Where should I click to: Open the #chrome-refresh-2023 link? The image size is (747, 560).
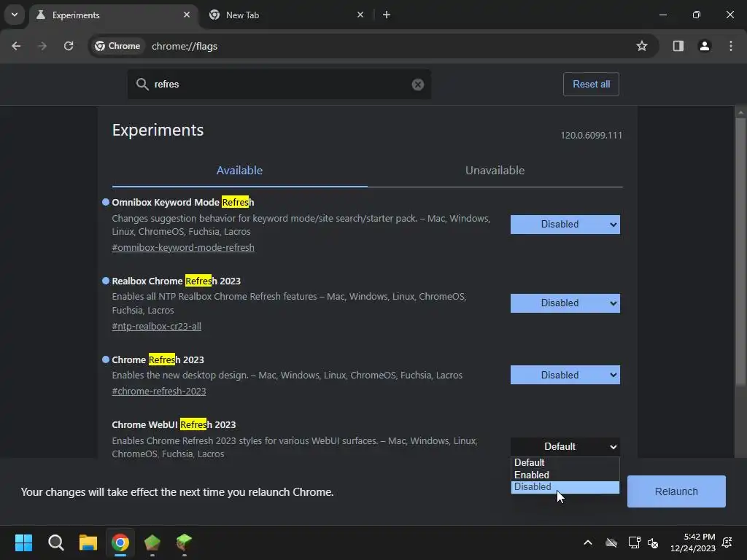click(x=158, y=391)
